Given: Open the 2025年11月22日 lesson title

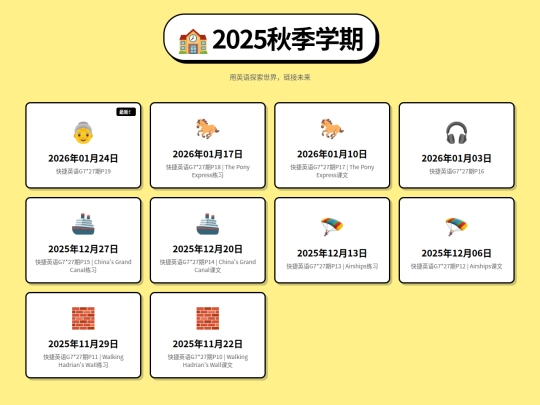Looking at the screenshot, I should pos(208,344).
